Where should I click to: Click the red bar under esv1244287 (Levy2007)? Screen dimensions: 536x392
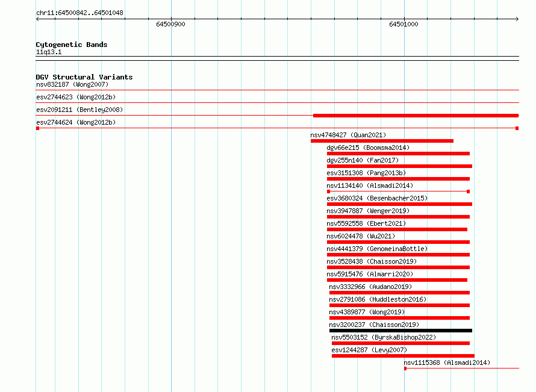coord(403,356)
